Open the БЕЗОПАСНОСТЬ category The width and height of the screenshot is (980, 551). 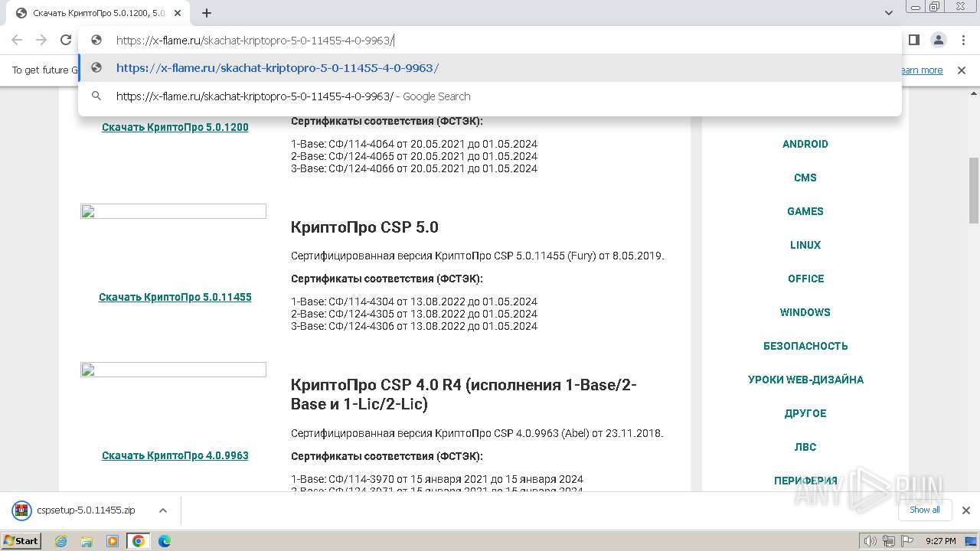[805, 346]
